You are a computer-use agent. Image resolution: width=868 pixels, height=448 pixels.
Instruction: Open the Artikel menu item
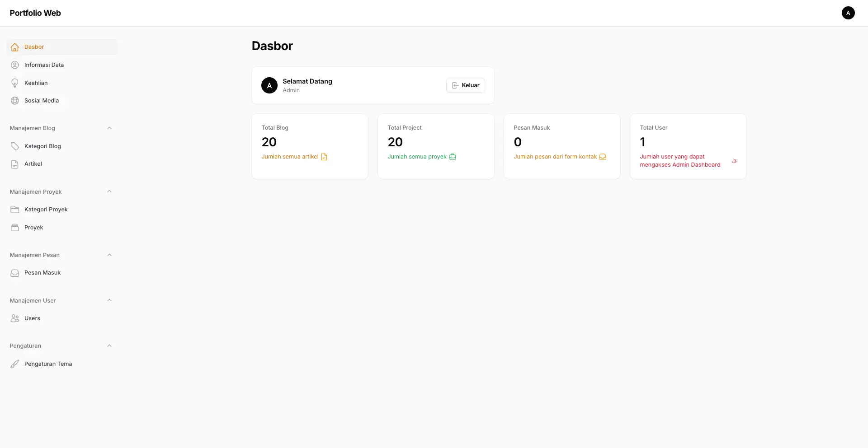[33, 164]
